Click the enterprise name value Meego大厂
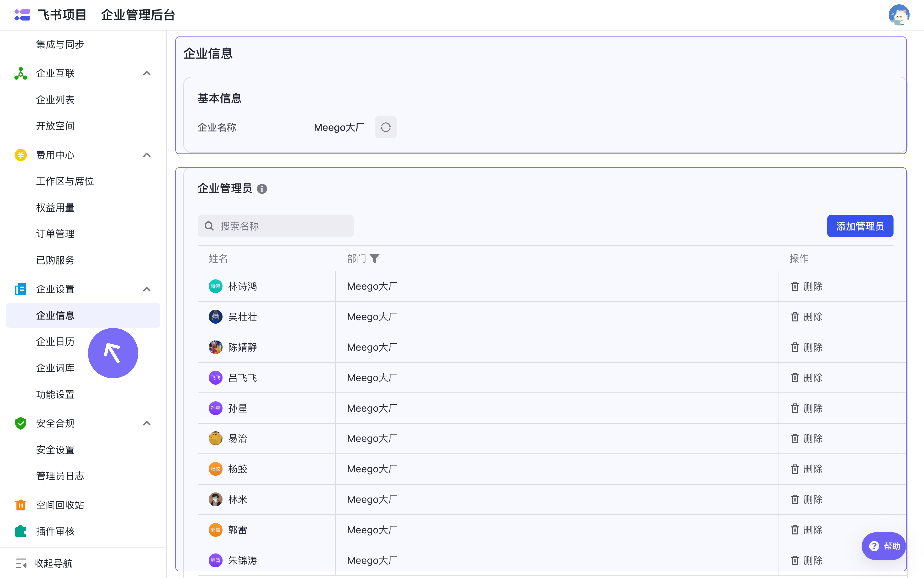 pyautogui.click(x=339, y=127)
